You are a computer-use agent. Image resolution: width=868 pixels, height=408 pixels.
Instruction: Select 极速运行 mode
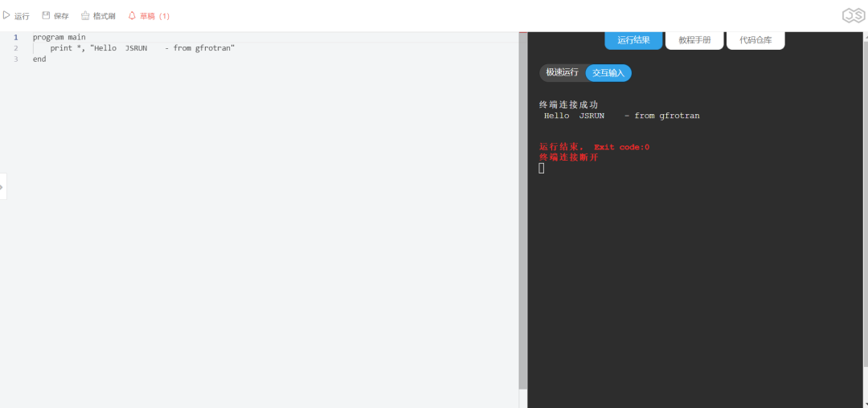563,72
